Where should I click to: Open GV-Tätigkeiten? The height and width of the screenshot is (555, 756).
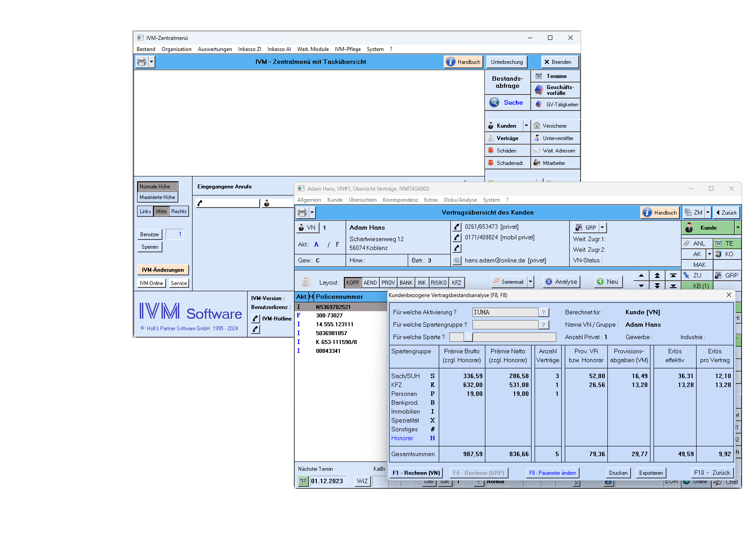(555, 105)
